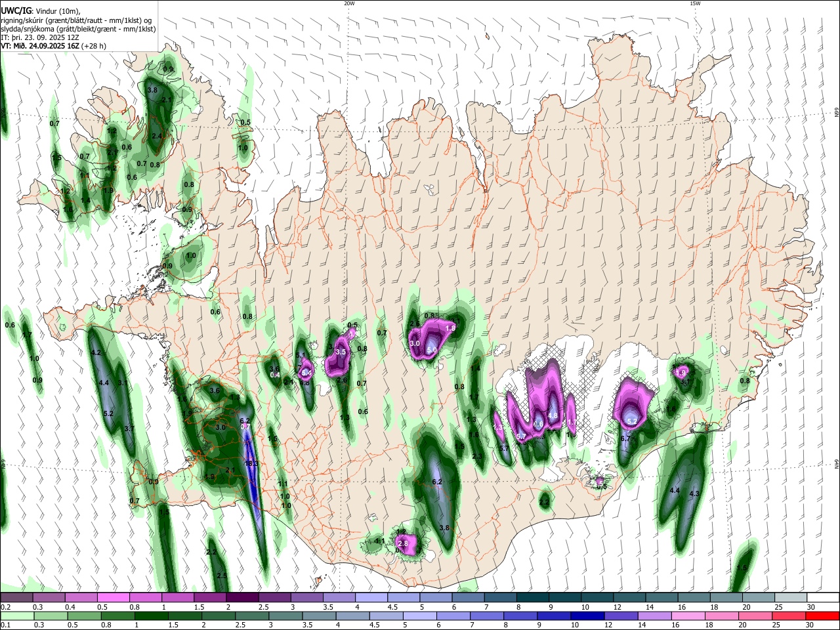Click the darkest purple snow swatch labeled 2

click(242, 598)
